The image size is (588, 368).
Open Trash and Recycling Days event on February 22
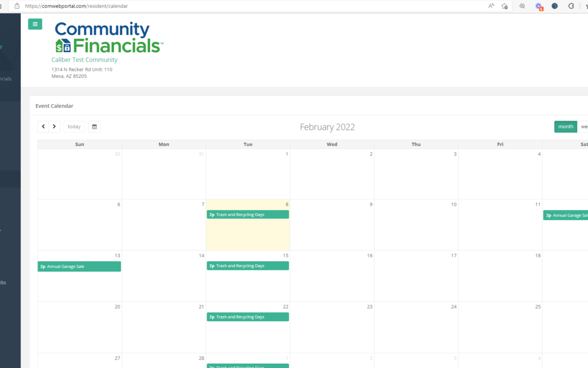click(248, 317)
